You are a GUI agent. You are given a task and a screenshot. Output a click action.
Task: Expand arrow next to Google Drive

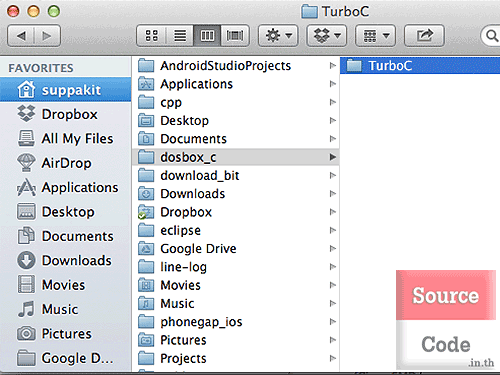click(332, 249)
